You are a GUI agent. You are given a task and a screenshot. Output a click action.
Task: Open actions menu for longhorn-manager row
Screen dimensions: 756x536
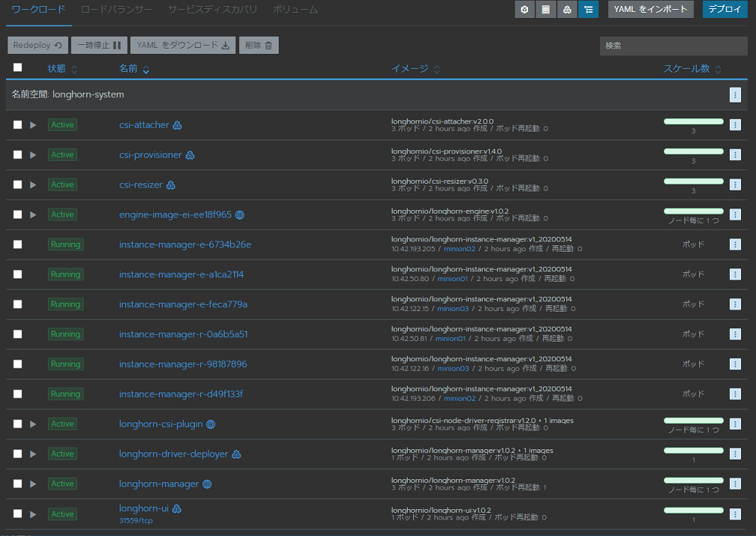click(735, 484)
